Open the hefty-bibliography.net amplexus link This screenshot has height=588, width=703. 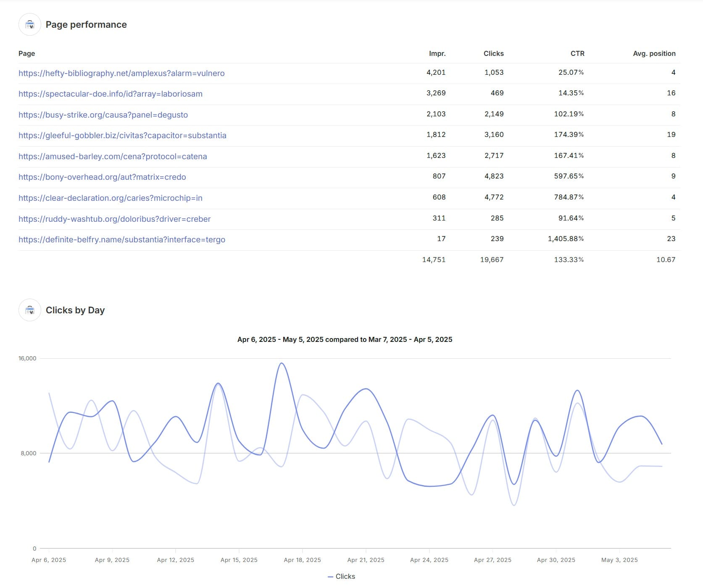pyautogui.click(x=121, y=73)
